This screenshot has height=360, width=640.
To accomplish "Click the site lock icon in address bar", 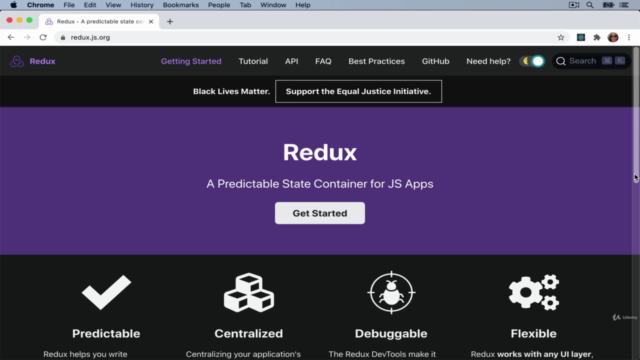I will click(x=62, y=37).
